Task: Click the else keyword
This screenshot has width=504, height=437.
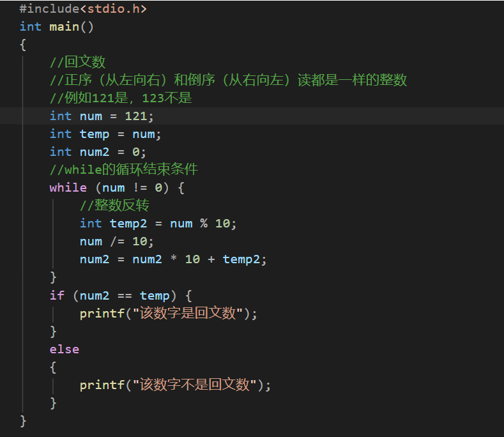Action: [x=65, y=349]
